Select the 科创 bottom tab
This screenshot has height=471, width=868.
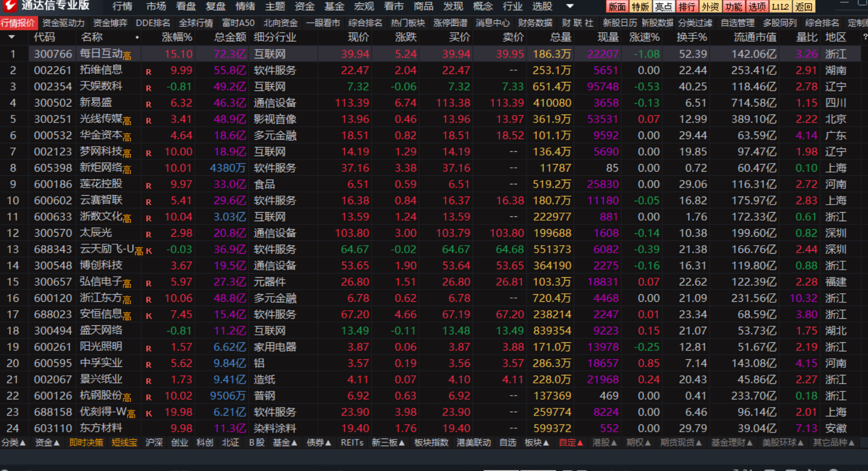pos(205,442)
